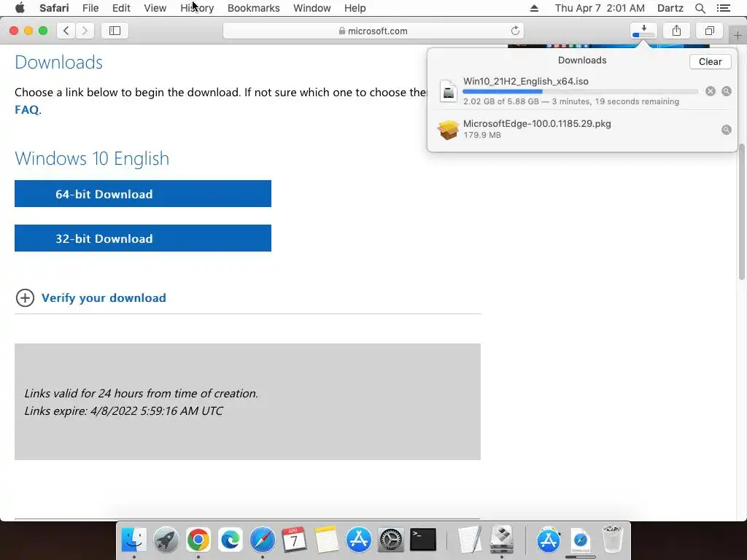747x560 pixels.
Task: Open Notification Center list icon
Action: pyautogui.click(x=723, y=8)
